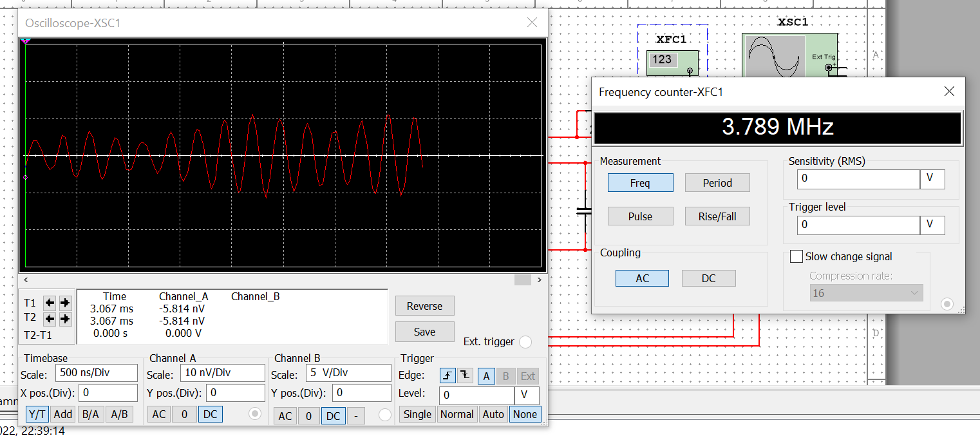Switch measurement to Period mode
The width and height of the screenshot is (980, 447).
tap(717, 182)
